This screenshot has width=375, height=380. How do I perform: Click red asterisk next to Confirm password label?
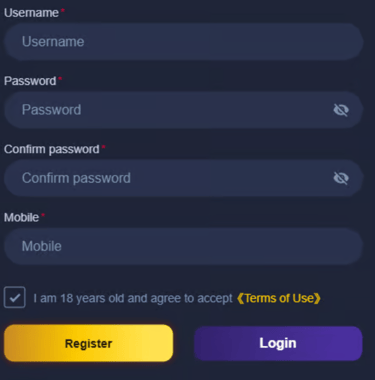click(103, 147)
